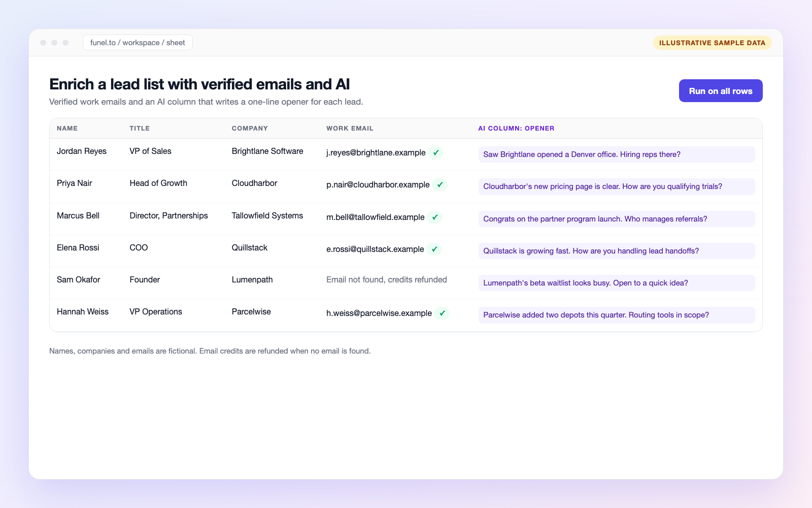This screenshot has width=812, height=508.
Task: Select the Title column header
Action: tap(140, 129)
